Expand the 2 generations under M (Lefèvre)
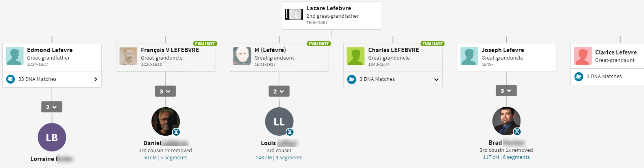644x168 pixels. (279, 91)
